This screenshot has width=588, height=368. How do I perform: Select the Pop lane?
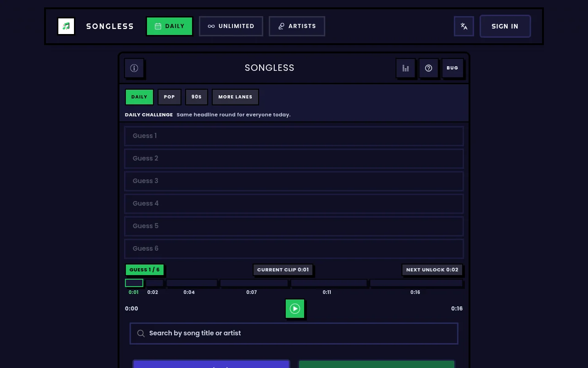click(x=170, y=97)
